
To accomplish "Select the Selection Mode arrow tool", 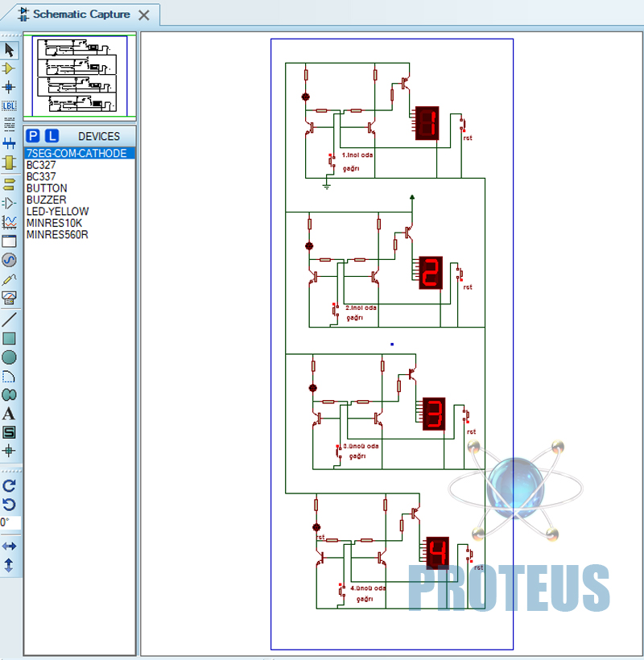I will [9, 50].
